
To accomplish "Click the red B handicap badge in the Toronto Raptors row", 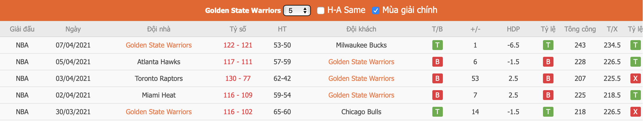I will click(548, 78).
